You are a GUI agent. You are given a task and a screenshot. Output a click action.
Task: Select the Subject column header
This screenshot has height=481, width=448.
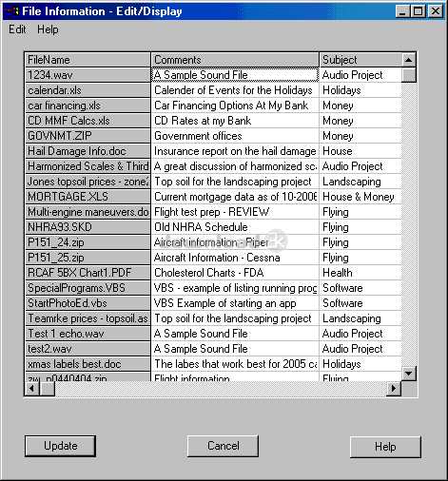pos(360,60)
